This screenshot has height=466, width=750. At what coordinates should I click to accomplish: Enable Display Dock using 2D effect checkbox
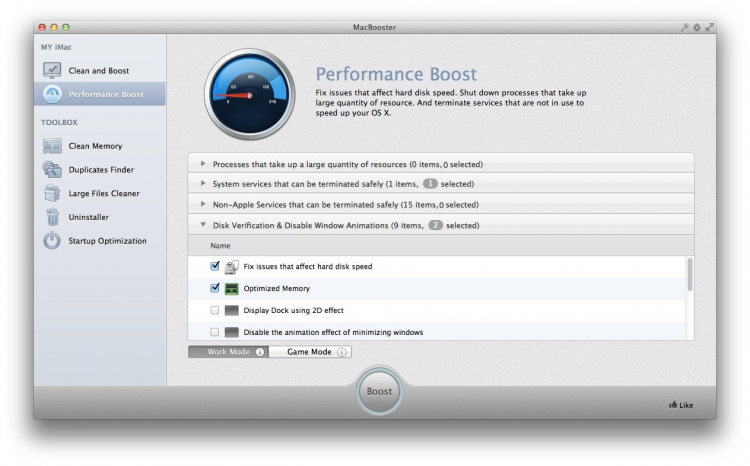tap(215, 310)
